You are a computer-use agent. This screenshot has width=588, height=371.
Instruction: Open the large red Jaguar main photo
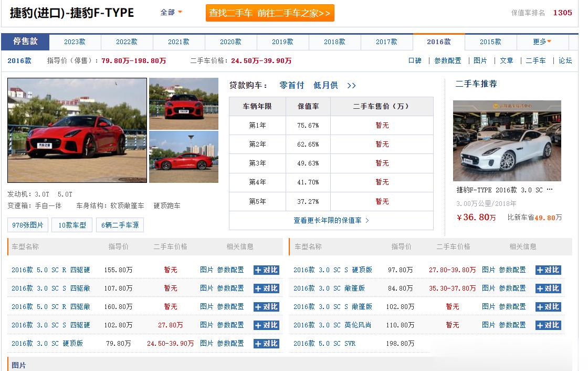click(x=77, y=130)
